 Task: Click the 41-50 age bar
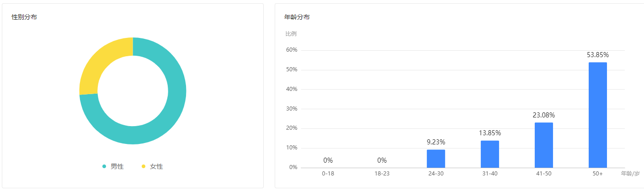[x=543, y=145]
